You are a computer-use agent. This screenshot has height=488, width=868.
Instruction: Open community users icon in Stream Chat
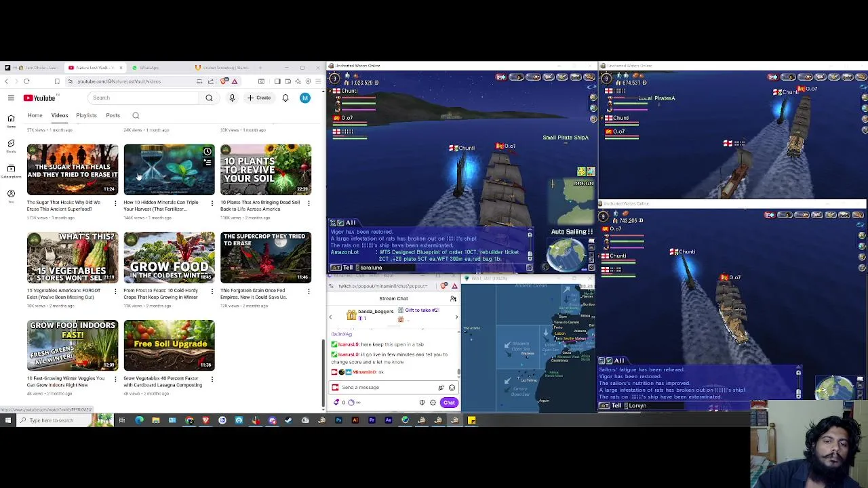(453, 299)
